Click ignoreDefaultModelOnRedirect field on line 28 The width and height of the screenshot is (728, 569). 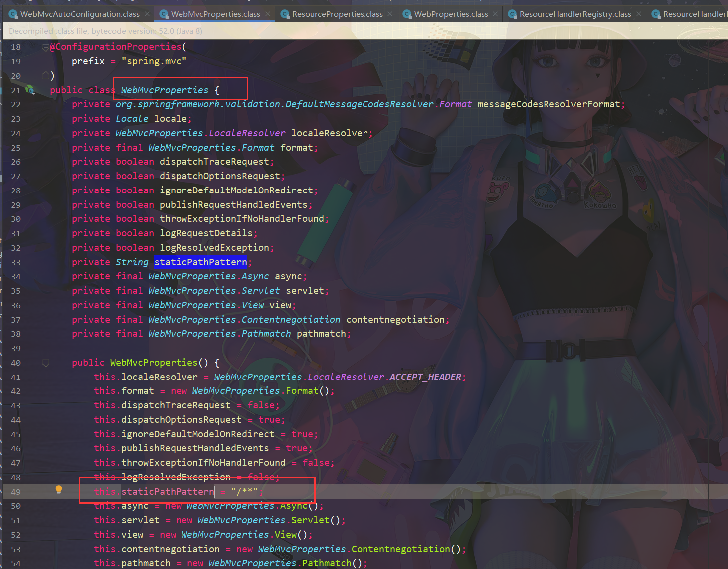[236, 190]
